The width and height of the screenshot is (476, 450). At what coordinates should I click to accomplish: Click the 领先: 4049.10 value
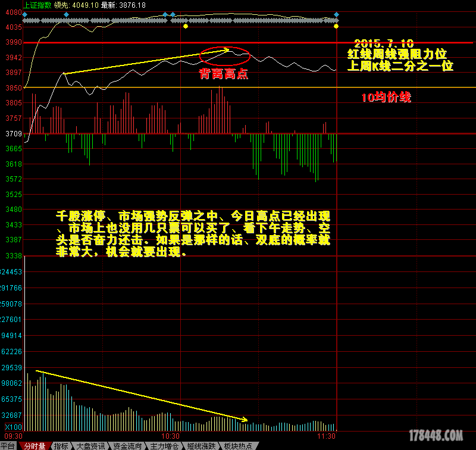pos(76,5)
